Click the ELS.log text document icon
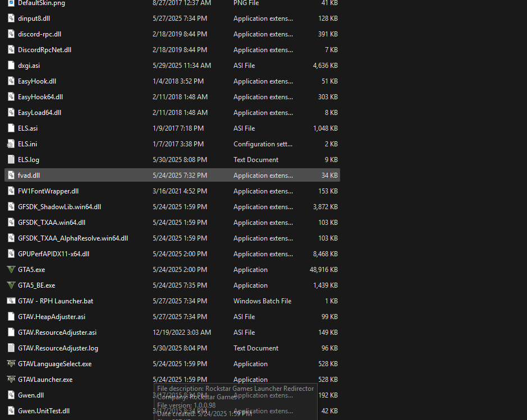Screen dimensions: 527x420 11,160
